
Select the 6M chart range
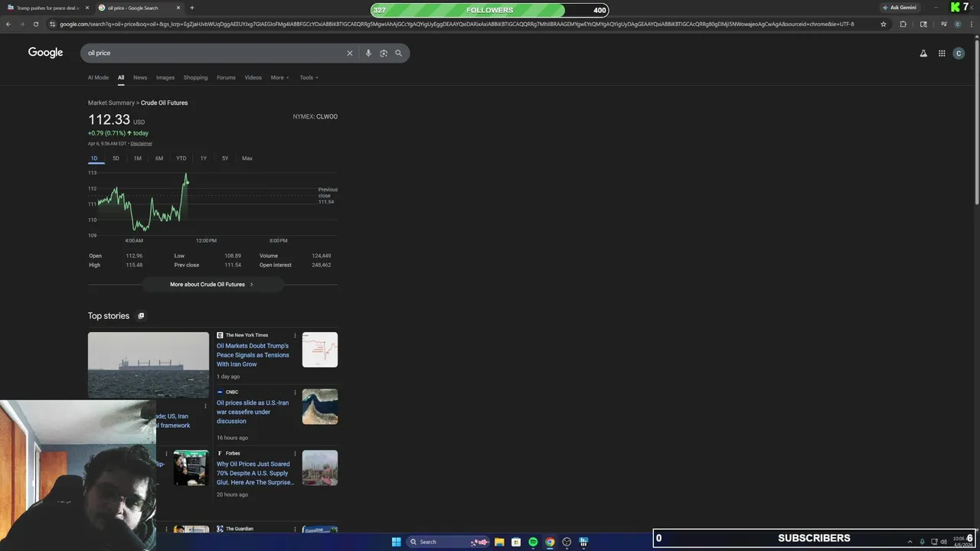click(x=159, y=158)
